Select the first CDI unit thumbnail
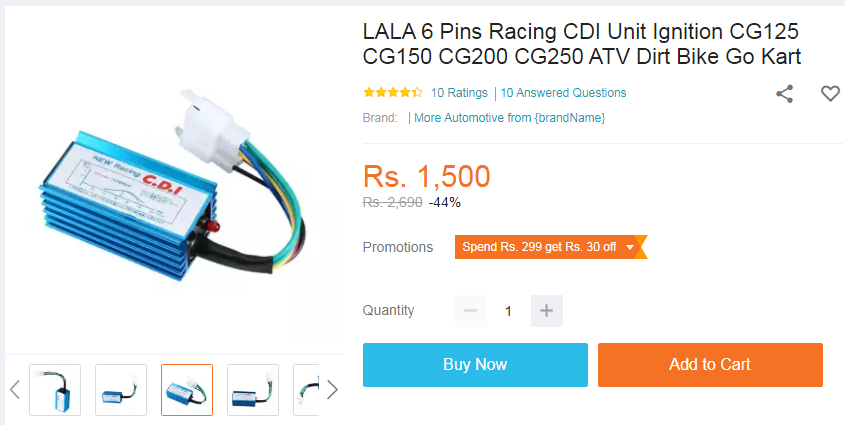The height and width of the screenshot is (425, 845). pyautogui.click(x=55, y=390)
